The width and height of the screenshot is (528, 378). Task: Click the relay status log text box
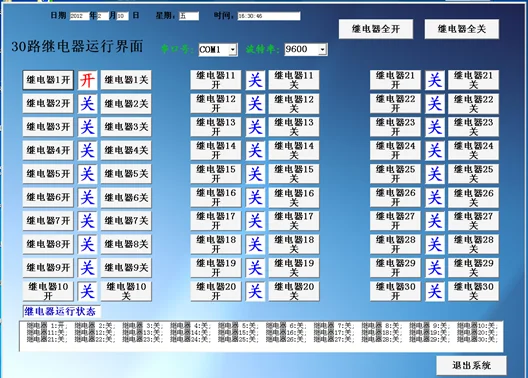pos(261,336)
